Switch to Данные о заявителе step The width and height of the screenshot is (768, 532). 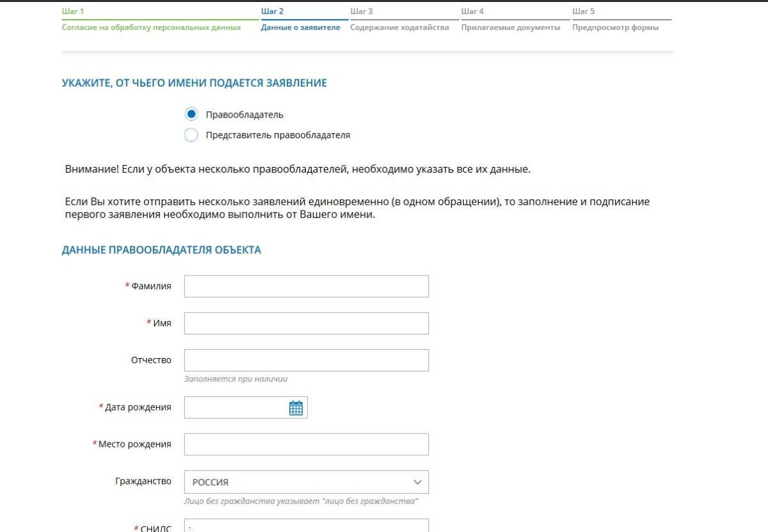click(x=300, y=27)
